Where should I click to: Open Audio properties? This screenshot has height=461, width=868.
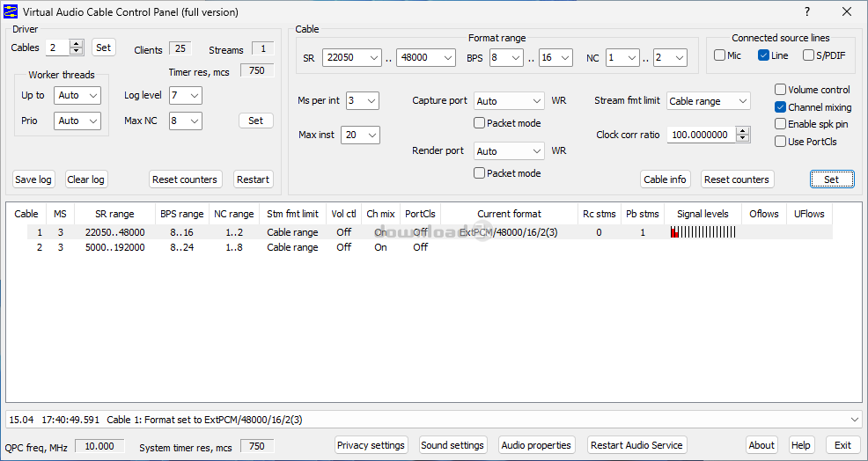tap(536, 445)
